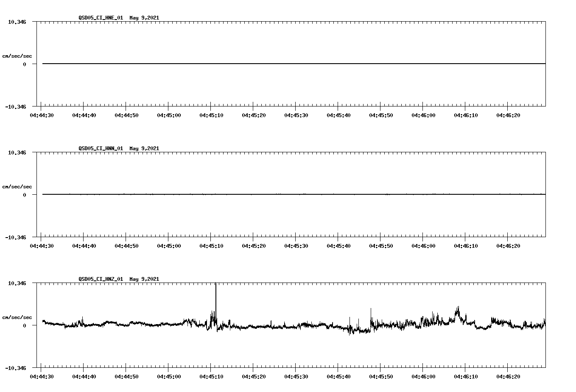The image size is (576, 392).
Task: Click the May 9,2021 date on top plot
Action: tap(144, 18)
